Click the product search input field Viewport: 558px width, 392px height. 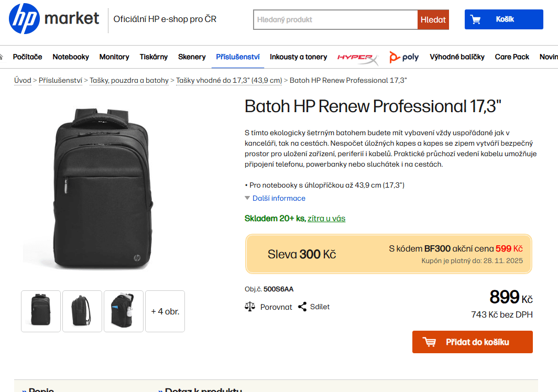pos(335,19)
